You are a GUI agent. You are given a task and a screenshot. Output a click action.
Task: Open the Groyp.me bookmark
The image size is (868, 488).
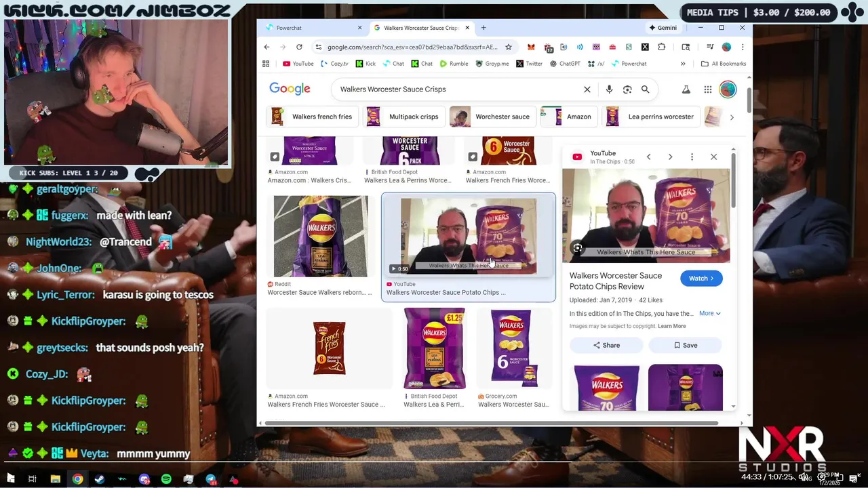pos(492,64)
